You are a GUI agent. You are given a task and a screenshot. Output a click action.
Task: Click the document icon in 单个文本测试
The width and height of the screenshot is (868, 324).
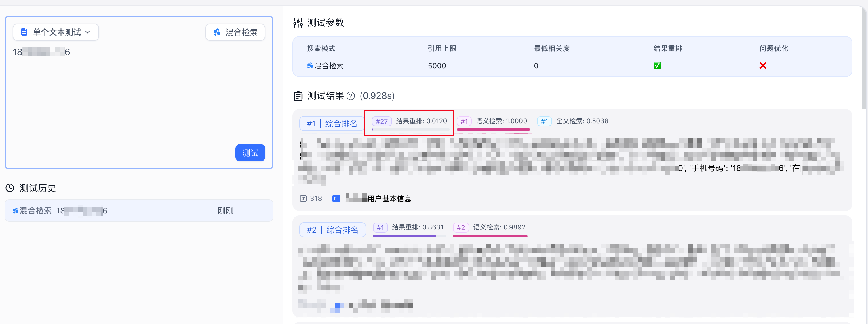click(24, 32)
